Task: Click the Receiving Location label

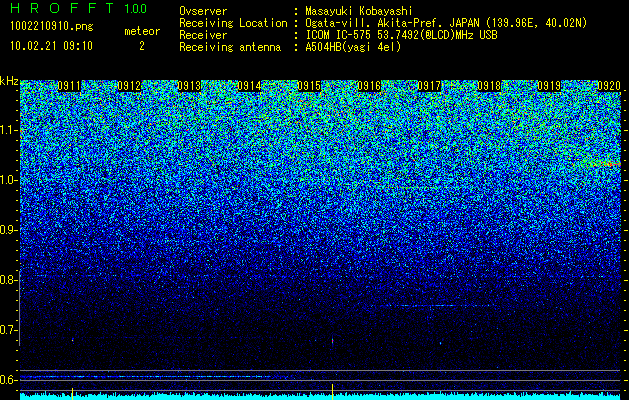Action: (233, 23)
